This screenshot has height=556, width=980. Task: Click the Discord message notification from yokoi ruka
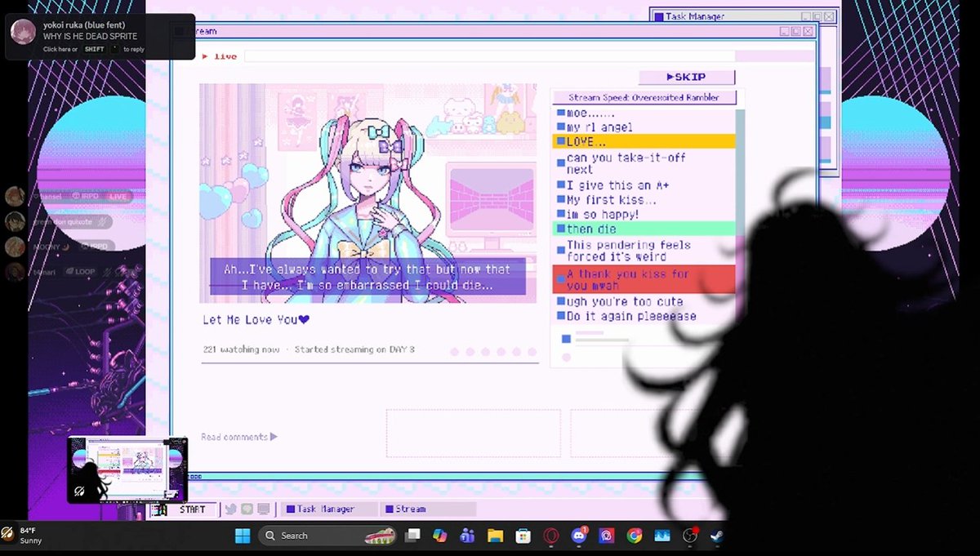click(100, 37)
